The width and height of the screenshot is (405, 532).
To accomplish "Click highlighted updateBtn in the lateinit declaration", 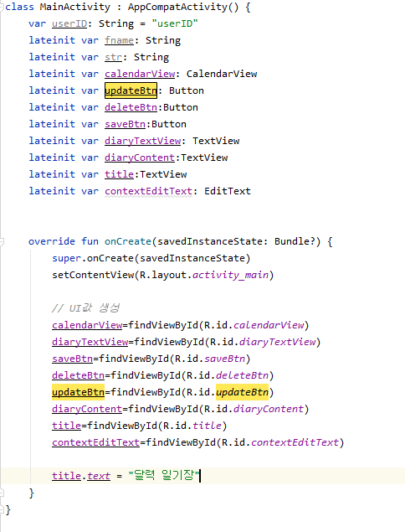I will pyautogui.click(x=131, y=90).
